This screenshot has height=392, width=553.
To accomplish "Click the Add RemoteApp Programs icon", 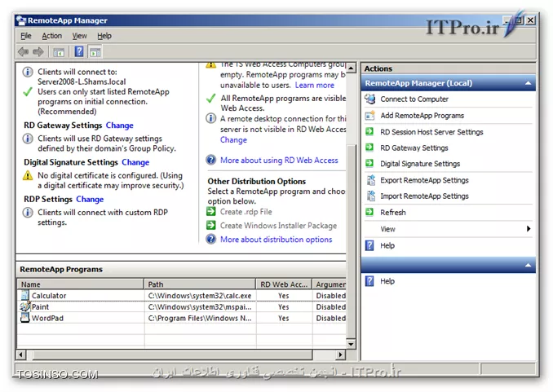I will (x=370, y=115).
